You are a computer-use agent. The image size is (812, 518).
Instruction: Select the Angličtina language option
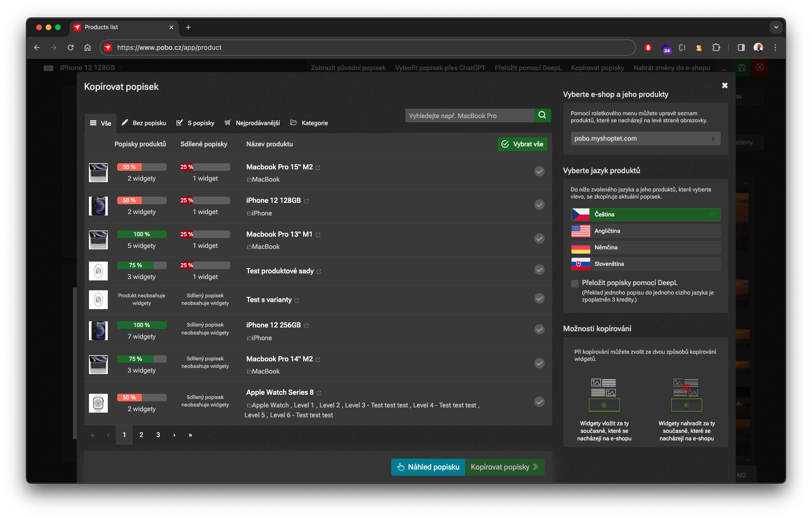click(x=645, y=231)
